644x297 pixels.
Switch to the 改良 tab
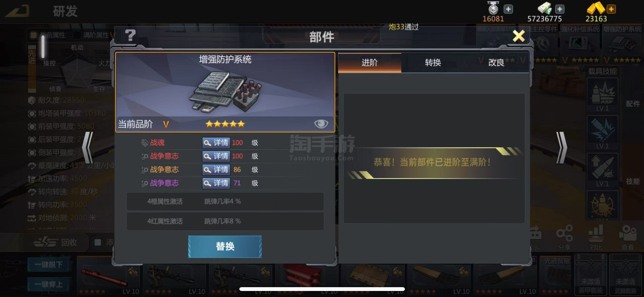pos(496,62)
